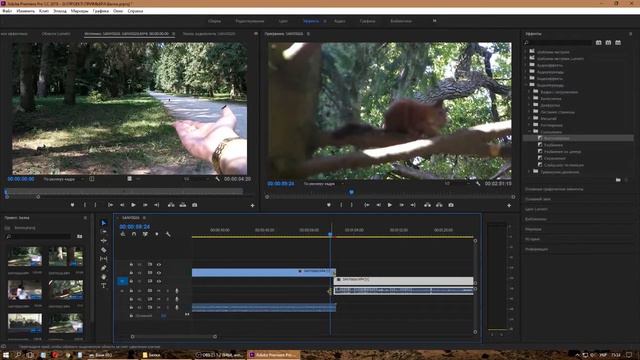Open Source monitor settings wrench
The image size is (640, 360).
click(218, 179)
